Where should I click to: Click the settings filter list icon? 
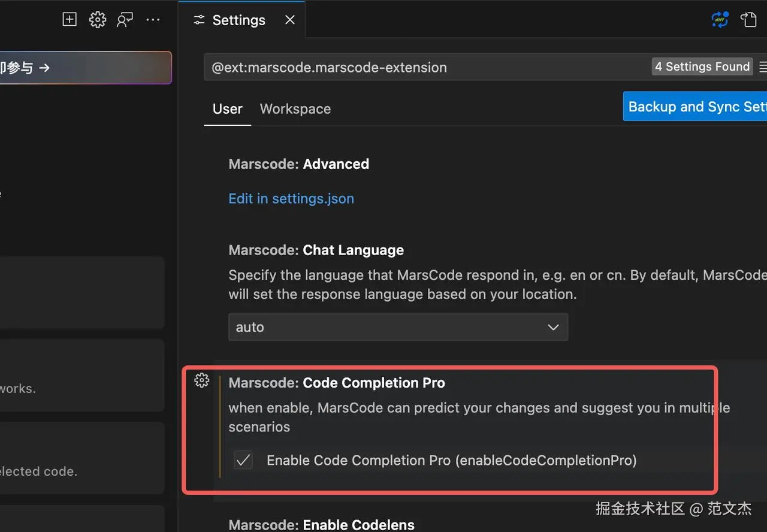(x=763, y=66)
